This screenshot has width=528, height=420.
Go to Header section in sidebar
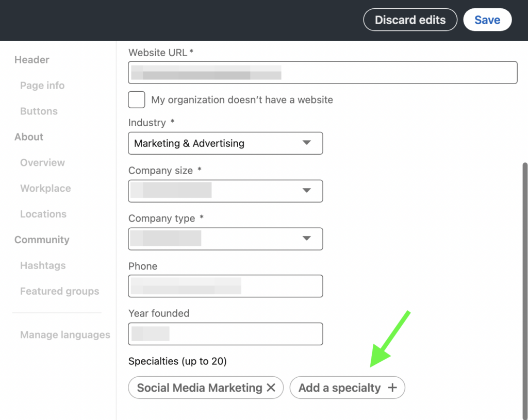[x=31, y=60]
